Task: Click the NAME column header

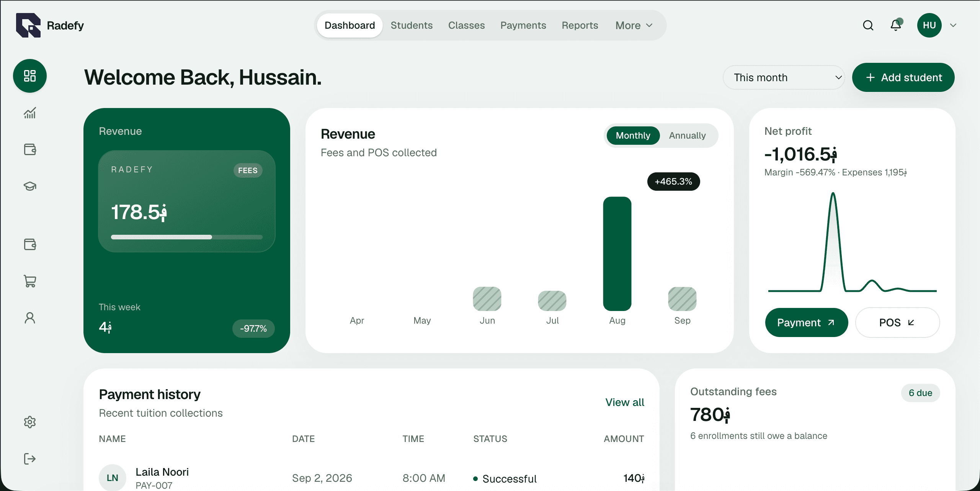Action: coord(113,439)
